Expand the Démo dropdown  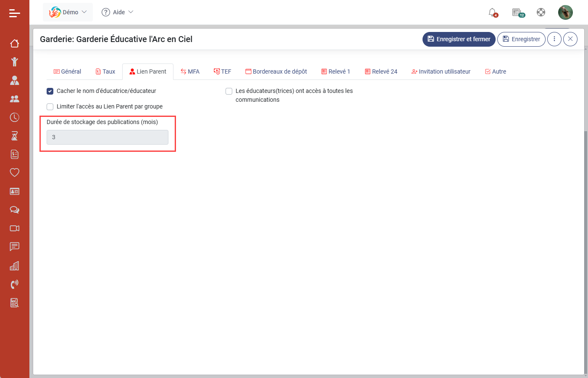[x=68, y=12]
